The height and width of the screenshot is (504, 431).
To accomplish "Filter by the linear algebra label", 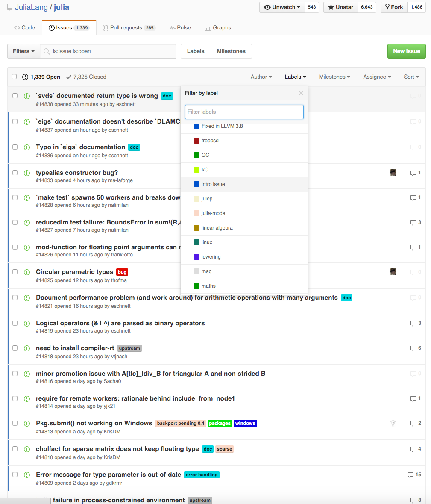I will [x=244, y=228].
